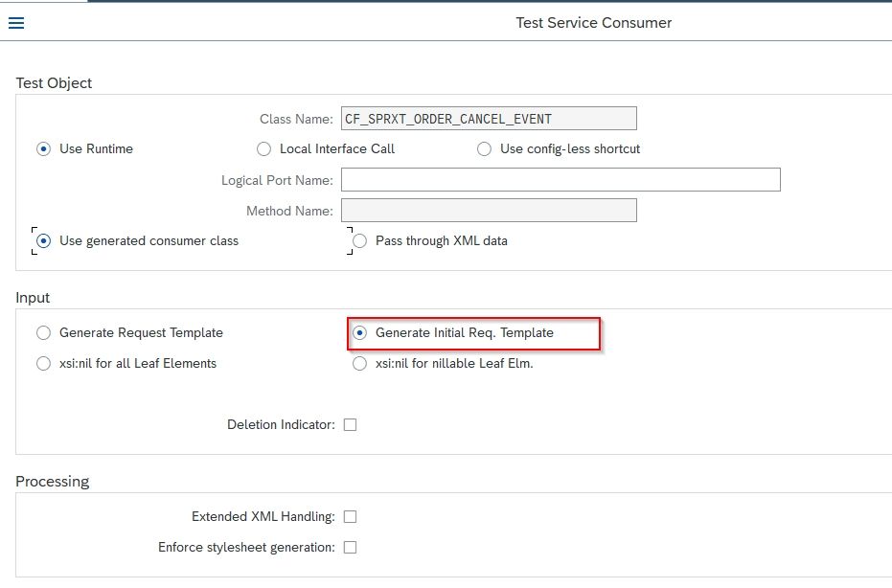The width and height of the screenshot is (892, 588).
Task: Tick the Deletion Indicator checkbox
Action: 350,425
